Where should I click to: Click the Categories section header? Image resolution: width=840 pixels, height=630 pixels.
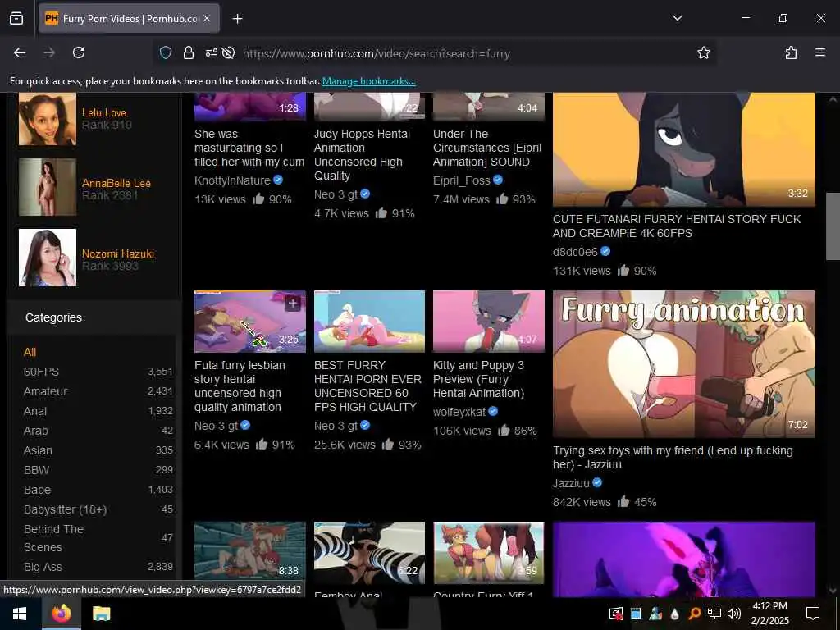click(x=53, y=317)
